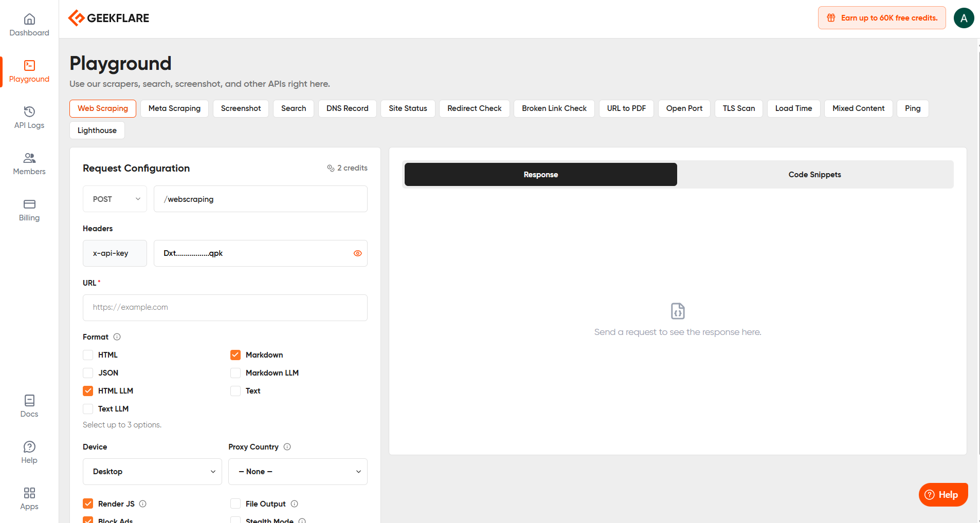980x523 pixels.
Task: Open API Logs history icon
Action: click(29, 111)
